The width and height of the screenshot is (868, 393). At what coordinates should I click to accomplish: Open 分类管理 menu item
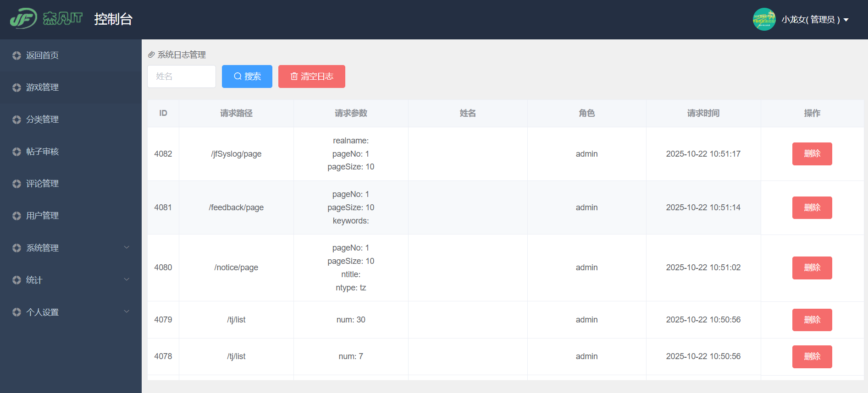pyautogui.click(x=71, y=120)
